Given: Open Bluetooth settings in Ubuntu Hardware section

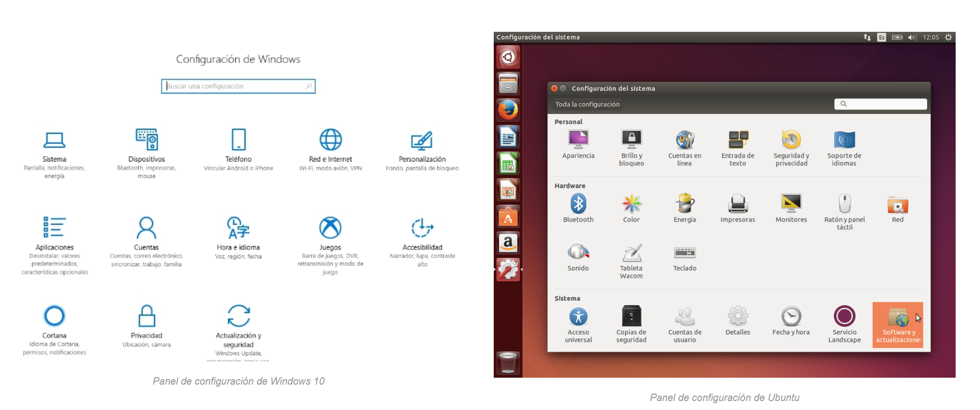Looking at the screenshot, I should point(578,204).
